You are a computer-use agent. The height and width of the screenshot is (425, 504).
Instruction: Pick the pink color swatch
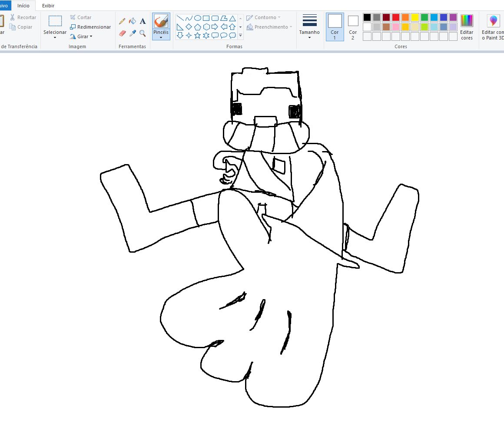coord(396,27)
